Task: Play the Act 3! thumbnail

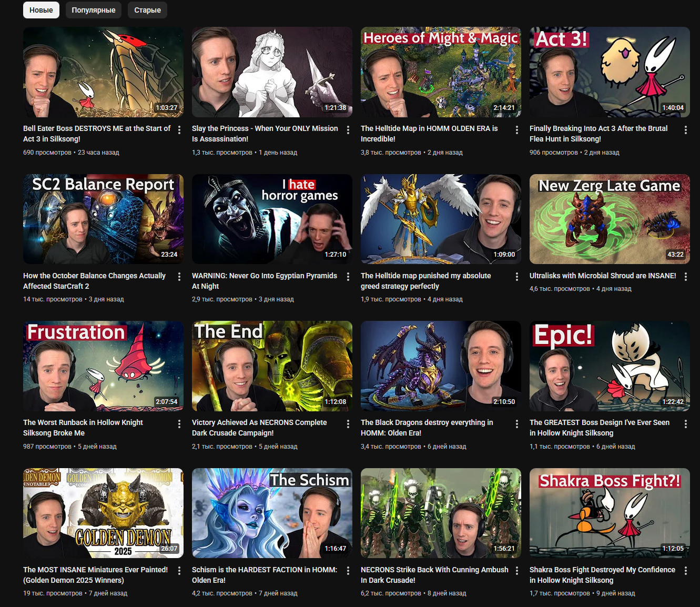Action: (x=610, y=72)
